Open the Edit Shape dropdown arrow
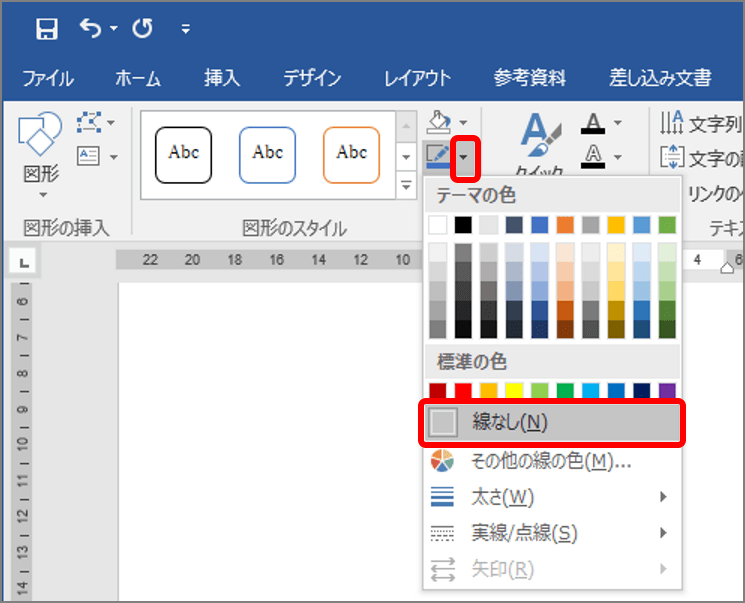745x603 pixels. (x=111, y=123)
